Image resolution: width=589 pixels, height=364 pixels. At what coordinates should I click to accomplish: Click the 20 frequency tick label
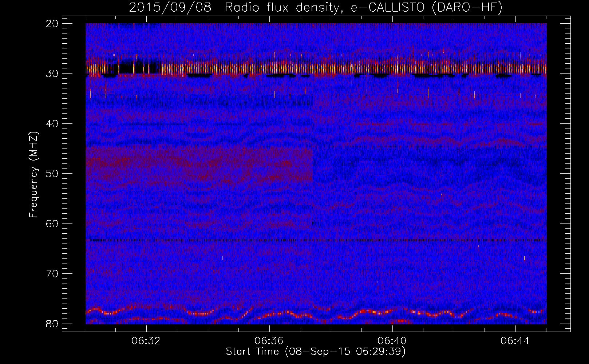[52, 24]
